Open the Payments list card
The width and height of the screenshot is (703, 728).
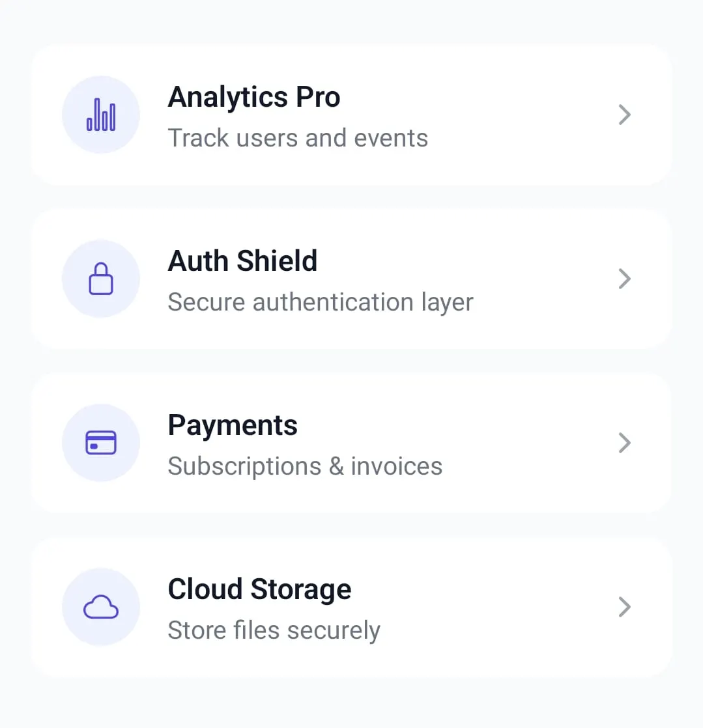coord(352,443)
